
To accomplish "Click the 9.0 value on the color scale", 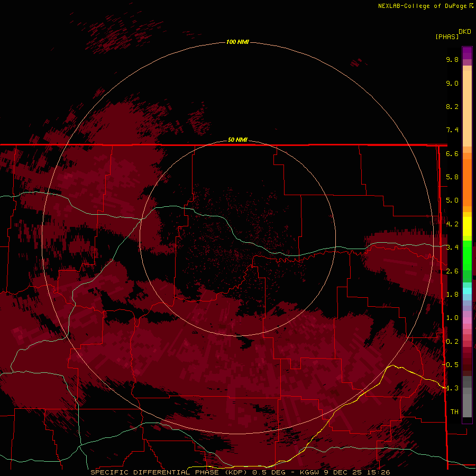I will coord(452,83).
